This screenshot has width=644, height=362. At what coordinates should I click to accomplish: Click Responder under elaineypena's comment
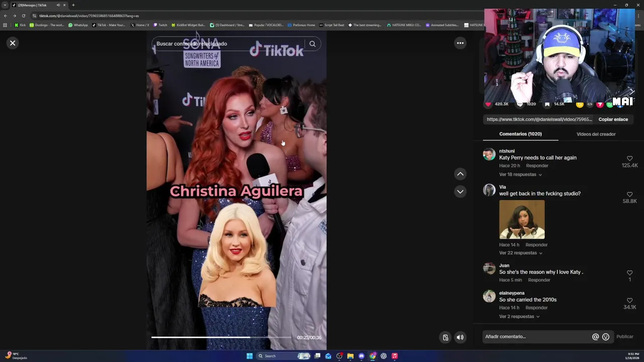pos(536,308)
